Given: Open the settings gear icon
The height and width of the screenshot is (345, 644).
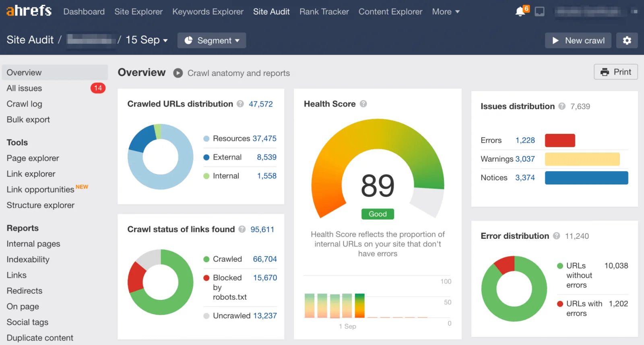Looking at the screenshot, I should pos(627,40).
